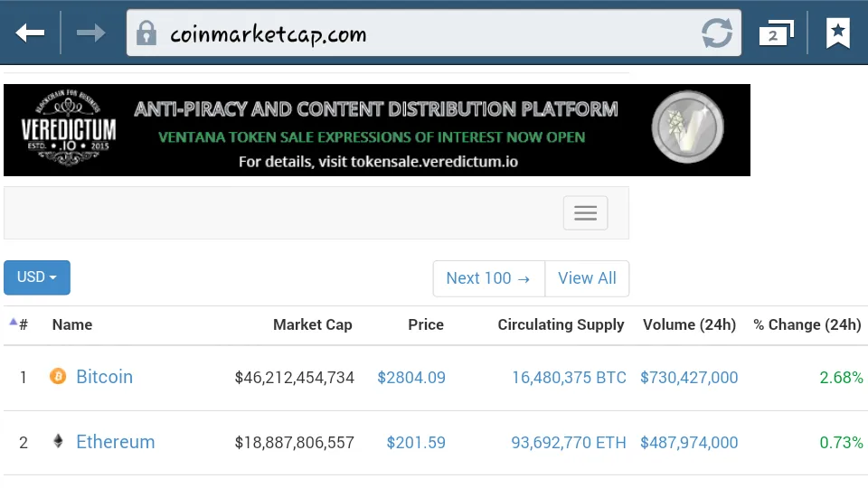Sort by the Name column header
Image resolution: width=868 pixels, height=488 pixels.
point(72,324)
